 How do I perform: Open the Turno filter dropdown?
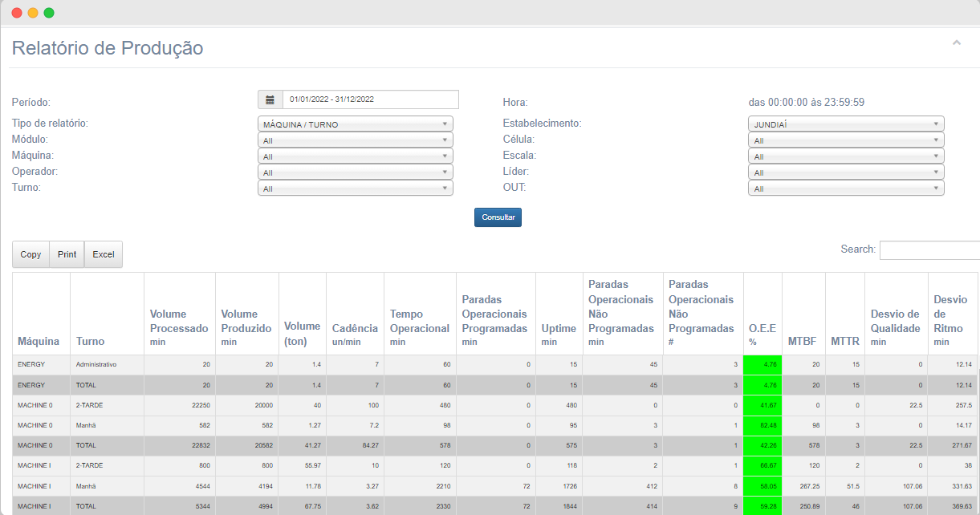pos(355,189)
